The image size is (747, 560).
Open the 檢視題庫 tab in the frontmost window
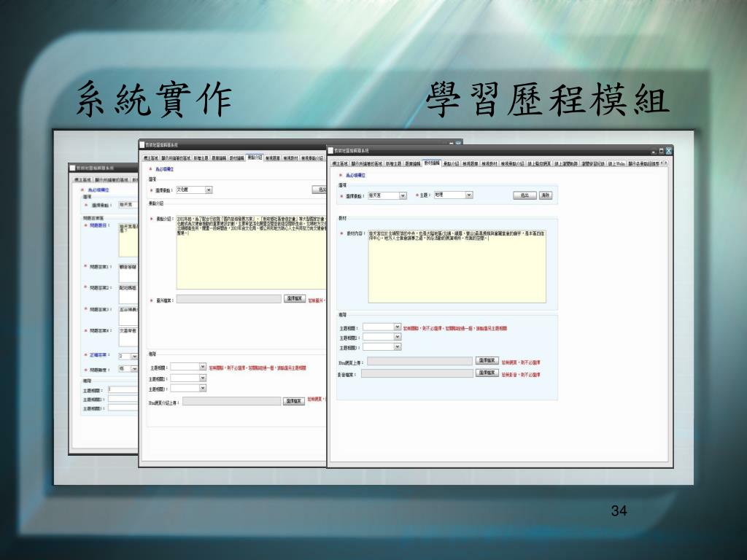[x=470, y=164]
